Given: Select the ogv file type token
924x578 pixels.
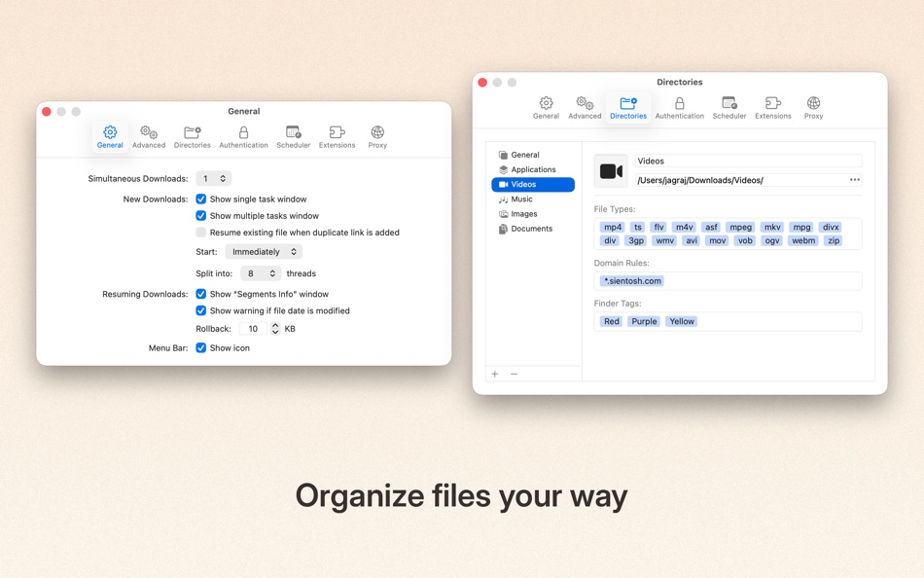Looking at the screenshot, I should tap(772, 240).
